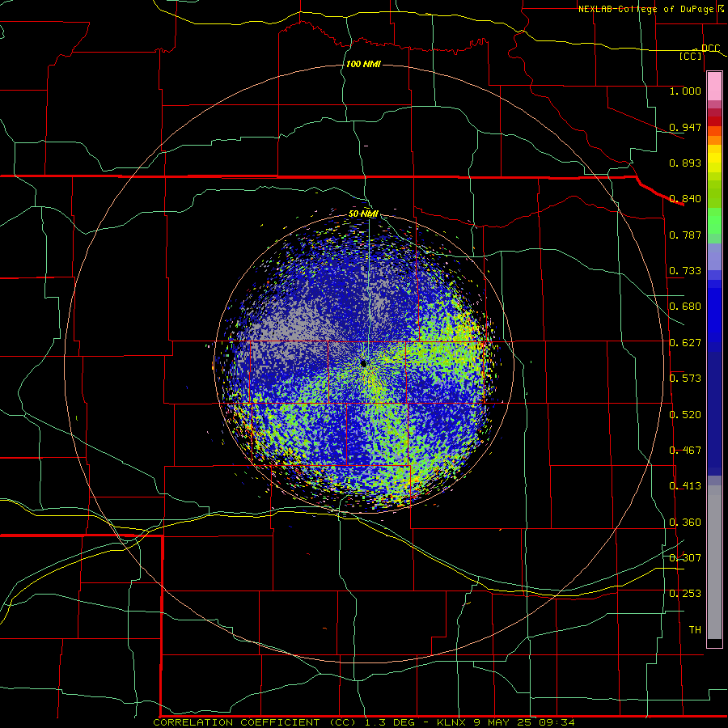
Task: Click the 0.787 scale value
Action: point(685,235)
